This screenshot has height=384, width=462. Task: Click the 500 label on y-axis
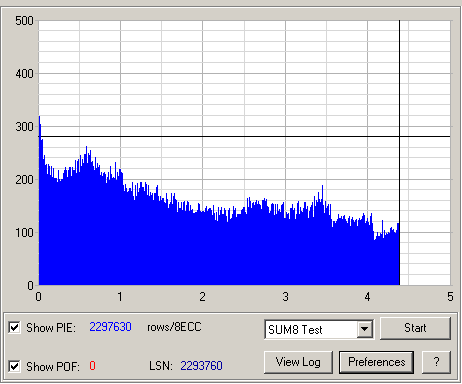(x=24, y=21)
